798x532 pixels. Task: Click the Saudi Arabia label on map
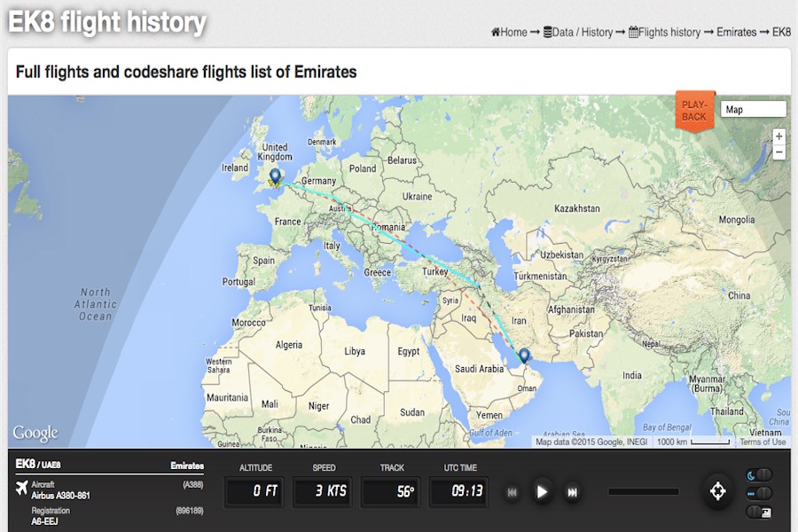coord(479,369)
